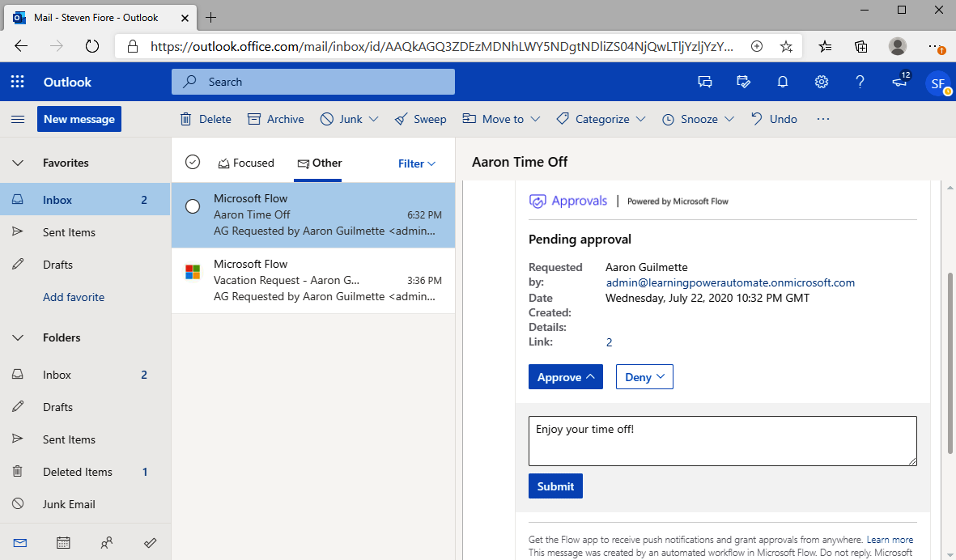The image size is (956, 560).
Task: Open the Filter dropdown
Action: pyautogui.click(x=417, y=163)
